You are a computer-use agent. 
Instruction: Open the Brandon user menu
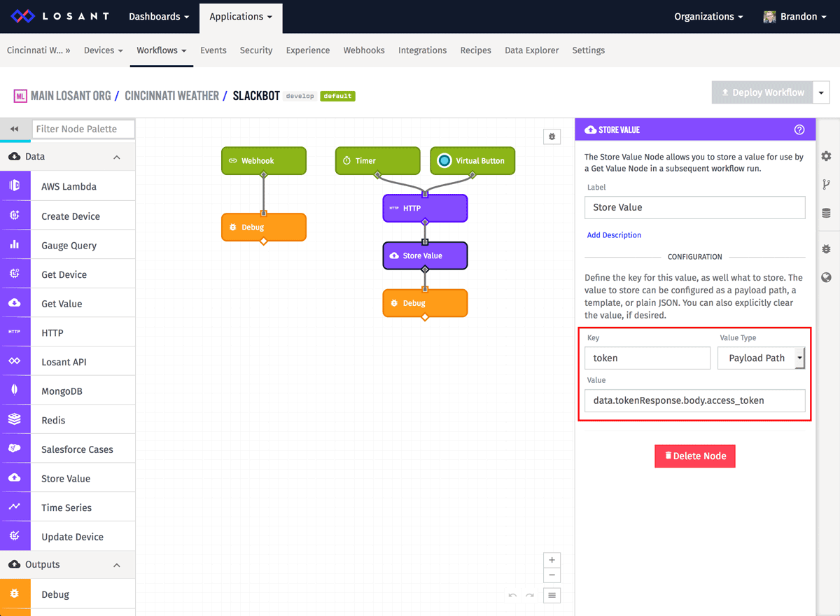[794, 16]
